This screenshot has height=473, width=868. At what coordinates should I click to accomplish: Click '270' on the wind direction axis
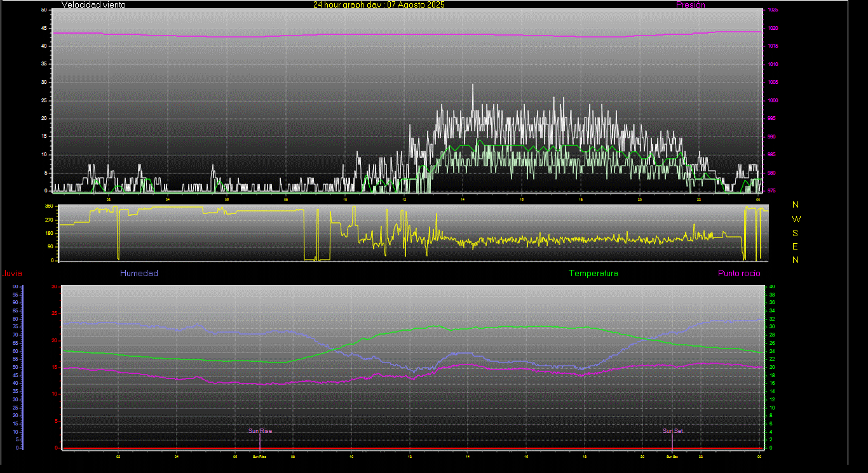tap(48, 220)
